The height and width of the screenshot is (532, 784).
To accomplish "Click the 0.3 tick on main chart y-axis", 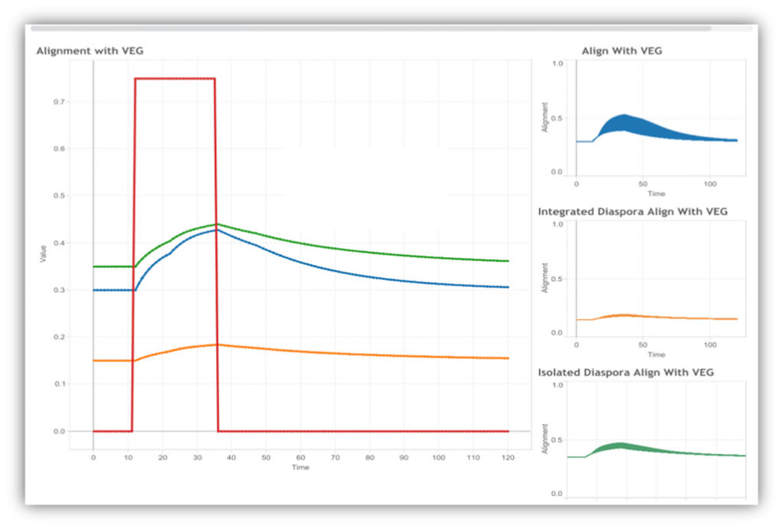I will coord(59,290).
